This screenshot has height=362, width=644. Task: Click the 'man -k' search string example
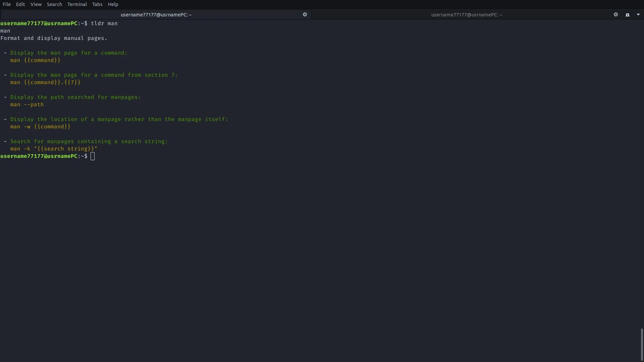[x=54, y=149]
